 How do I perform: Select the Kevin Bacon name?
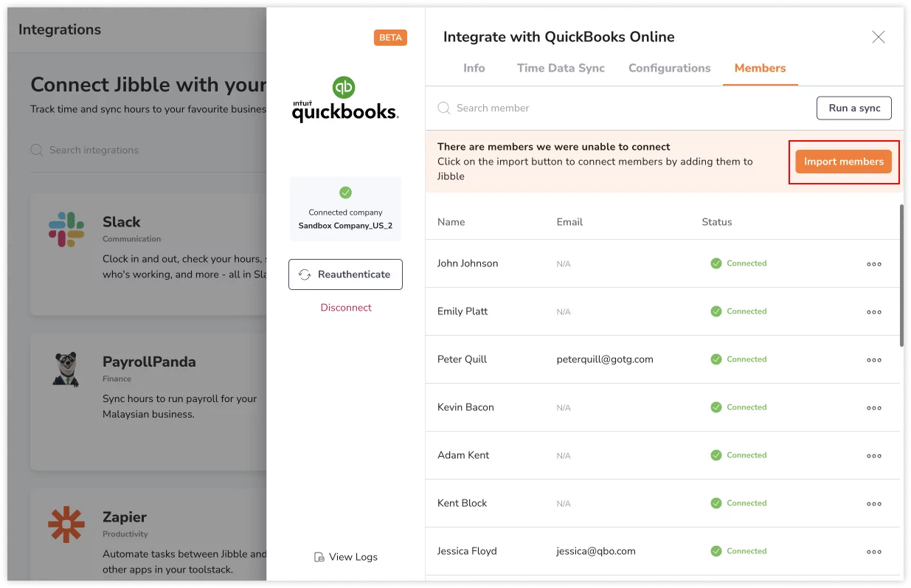465,407
